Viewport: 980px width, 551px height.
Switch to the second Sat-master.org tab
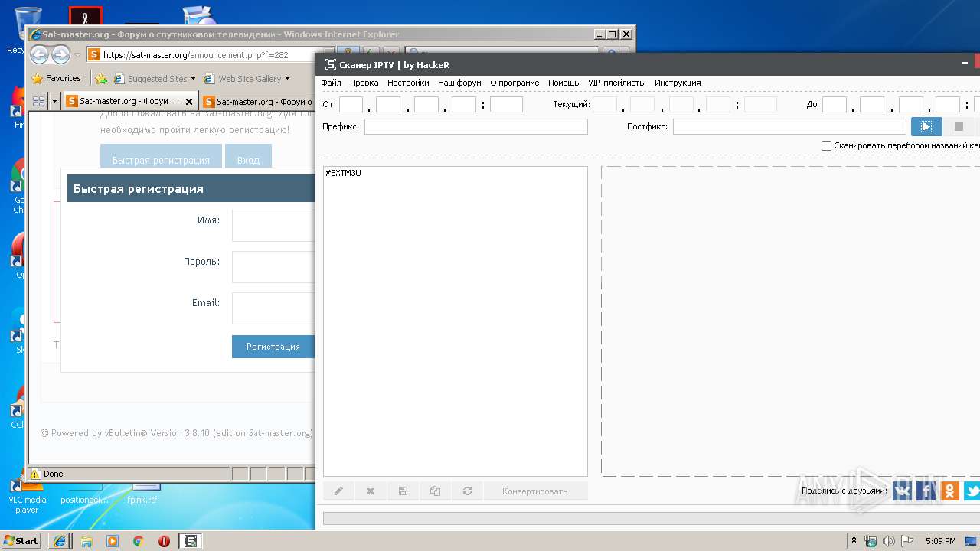click(257, 101)
